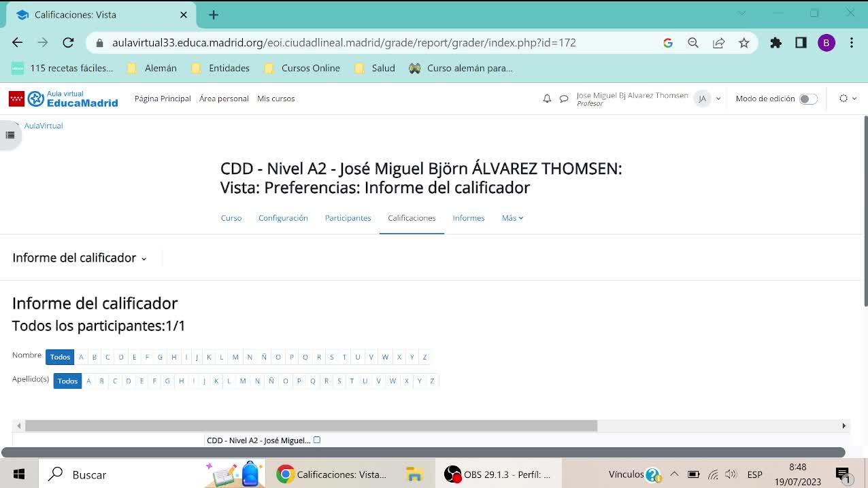868x488 pixels.
Task: Open Moodle messages speech bubble
Action: point(564,99)
